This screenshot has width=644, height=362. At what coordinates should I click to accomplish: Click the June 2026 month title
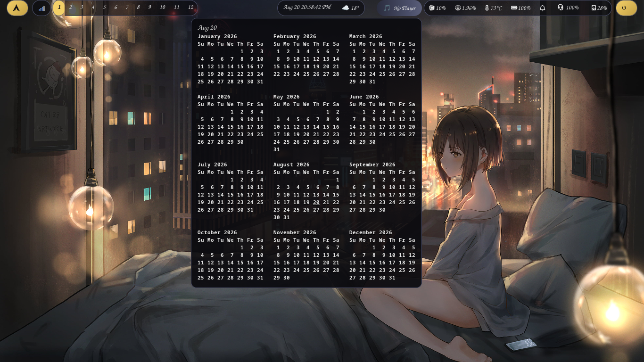coord(364,97)
